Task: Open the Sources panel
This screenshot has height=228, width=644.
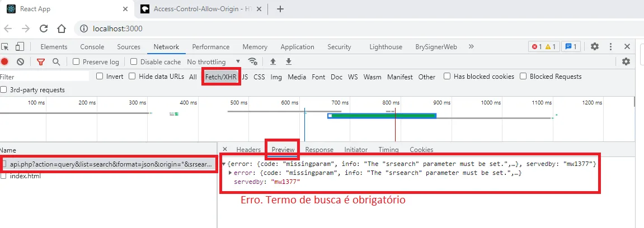Action: pyautogui.click(x=129, y=47)
